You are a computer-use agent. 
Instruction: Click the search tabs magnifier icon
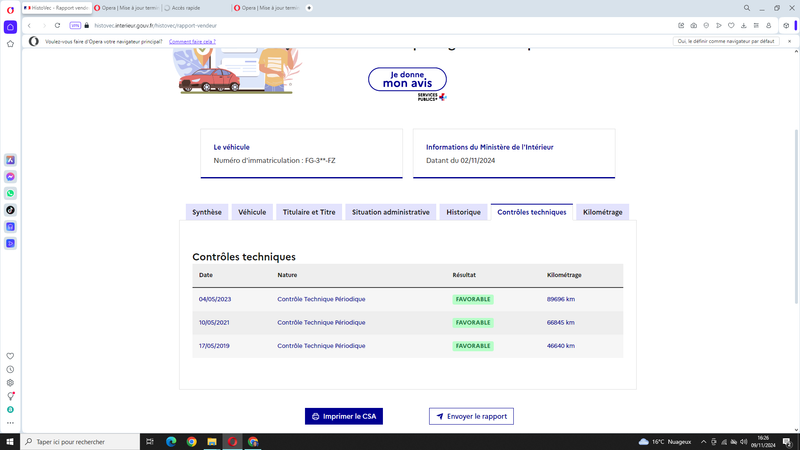(x=747, y=8)
